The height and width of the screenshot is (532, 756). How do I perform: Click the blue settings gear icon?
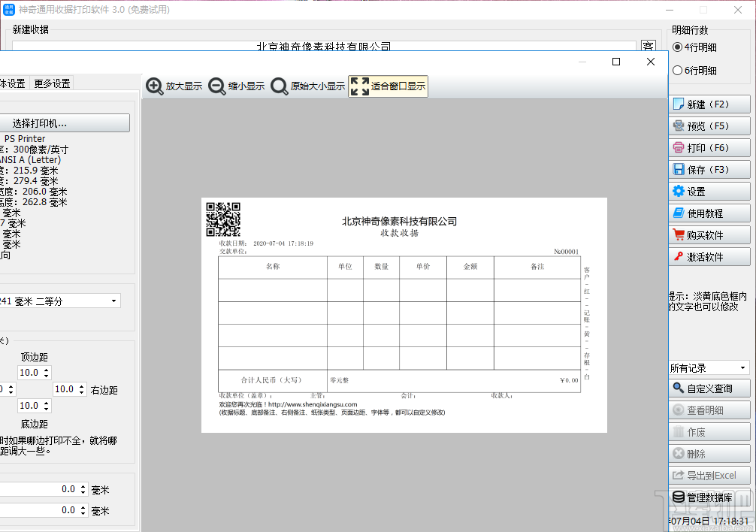[679, 192]
